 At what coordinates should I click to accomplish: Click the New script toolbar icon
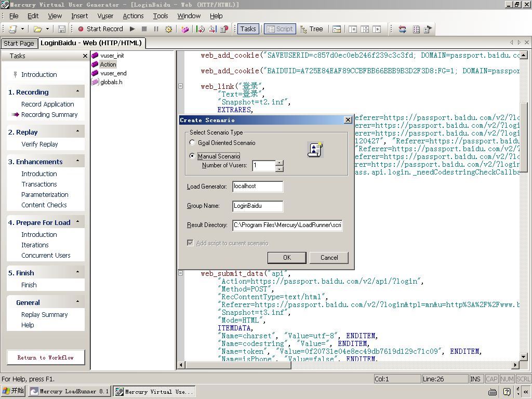13,29
